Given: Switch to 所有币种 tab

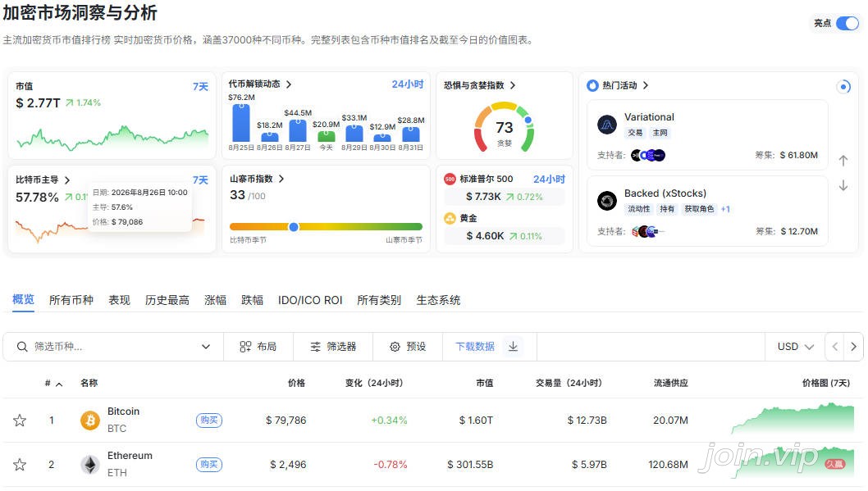Looking at the screenshot, I should point(71,300).
